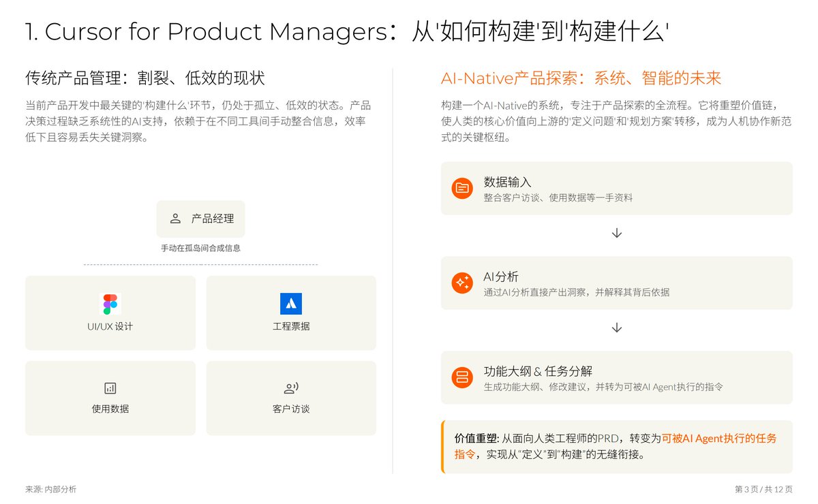Click the orange AI-Native产品探索 heading

581,78
